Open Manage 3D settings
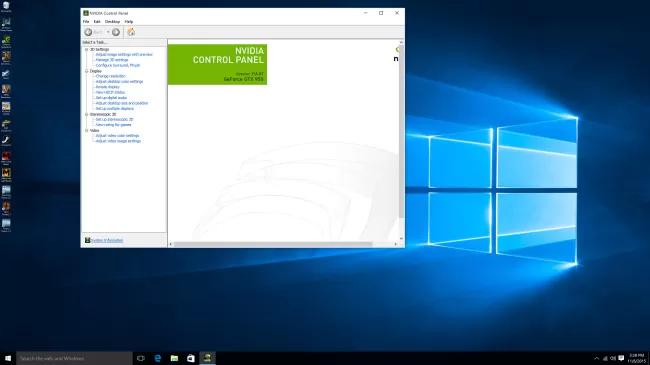Viewport: 650px width, 365px height. (112, 60)
